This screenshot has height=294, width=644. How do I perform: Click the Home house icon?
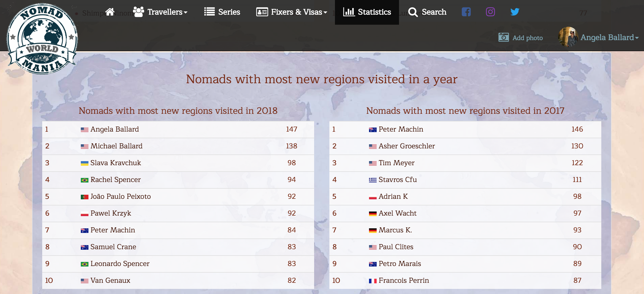point(110,12)
